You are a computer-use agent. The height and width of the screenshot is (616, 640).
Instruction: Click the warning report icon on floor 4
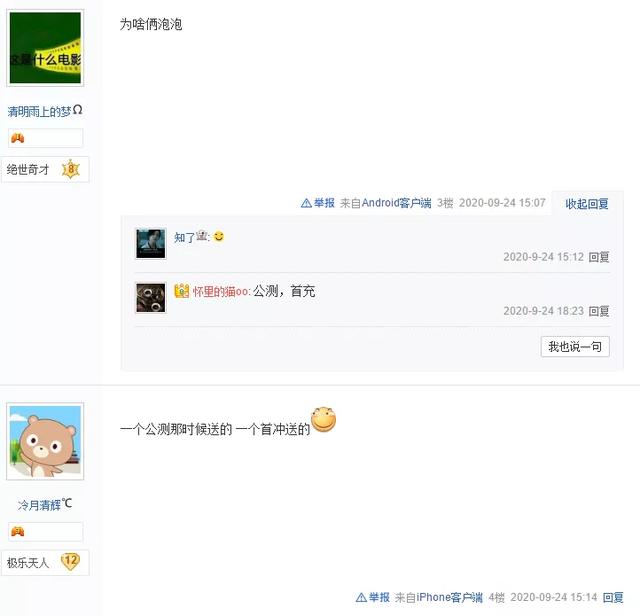tap(361, 598)
